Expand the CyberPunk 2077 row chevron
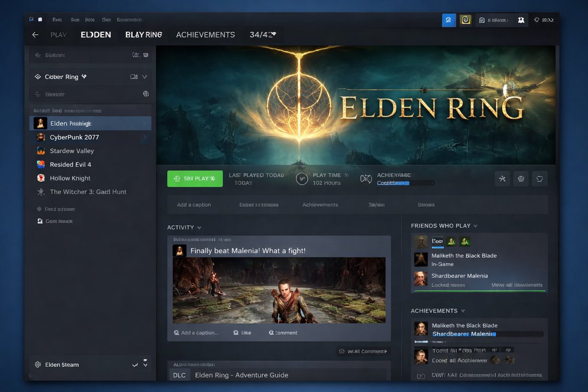This screenshot has height=392, width=588. [145, 137]
